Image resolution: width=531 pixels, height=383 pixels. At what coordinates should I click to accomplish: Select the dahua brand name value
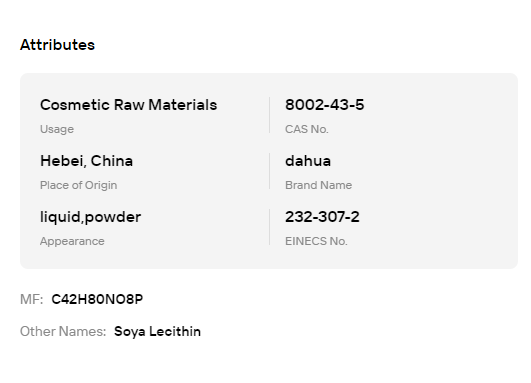308,161
